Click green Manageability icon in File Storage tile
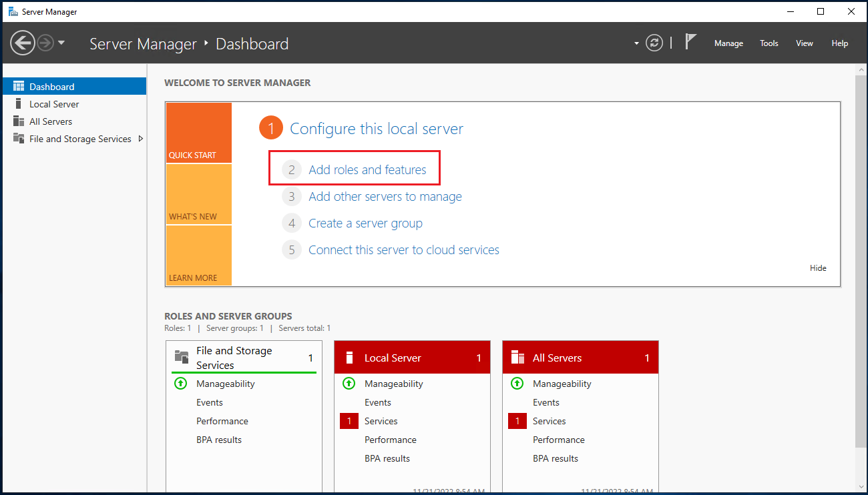 (180, 384)
